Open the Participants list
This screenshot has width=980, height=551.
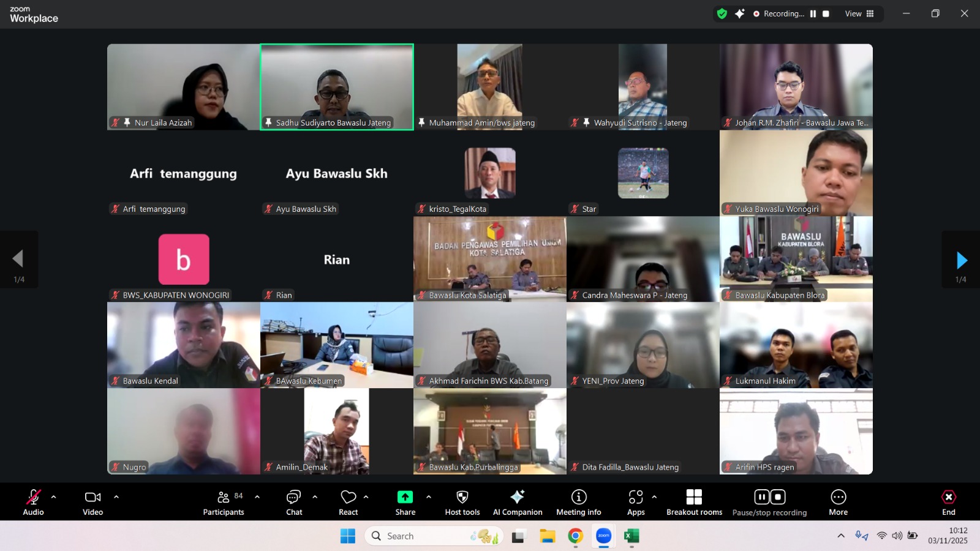[x=224, y=502]
